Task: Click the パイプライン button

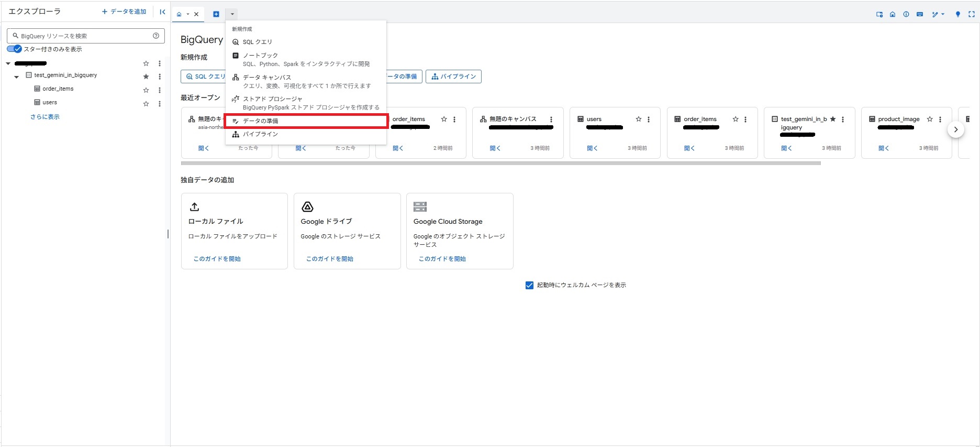Action: click(453, 77)
